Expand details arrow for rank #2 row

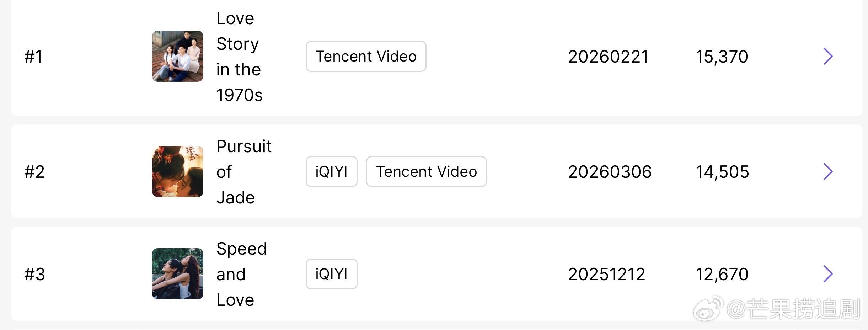click(828, 171)
